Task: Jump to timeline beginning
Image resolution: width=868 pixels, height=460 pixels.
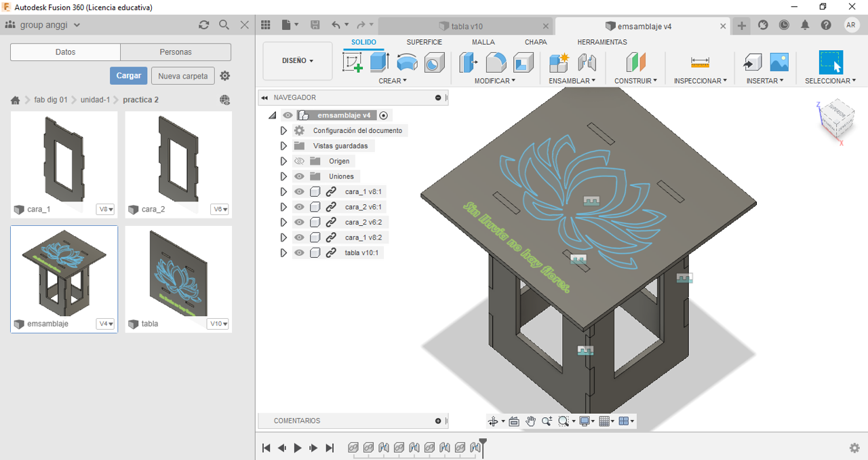Action: pos(267,448)
